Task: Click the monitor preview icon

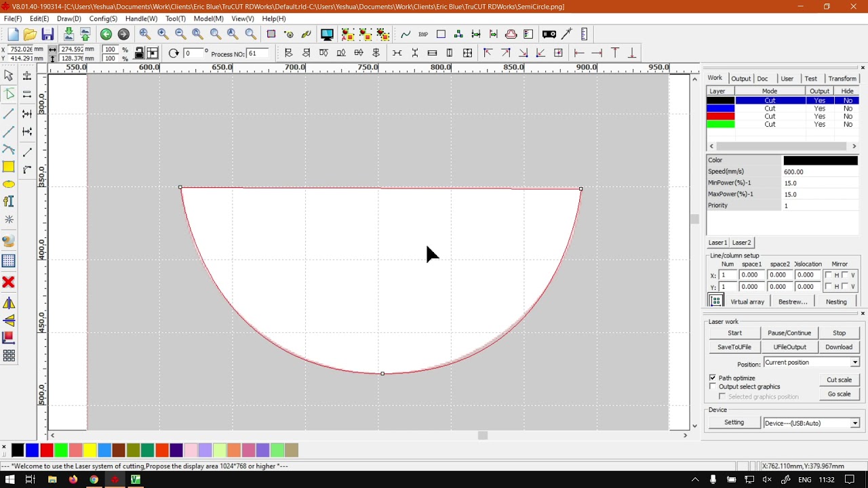Action: [327, 35]
